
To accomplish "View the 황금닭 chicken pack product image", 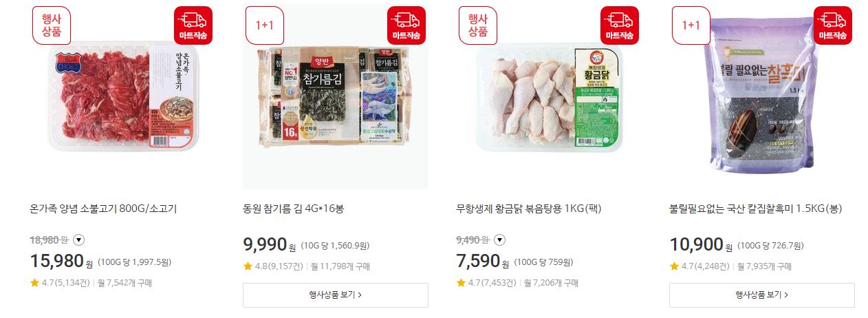I will [x=549, y=96].
